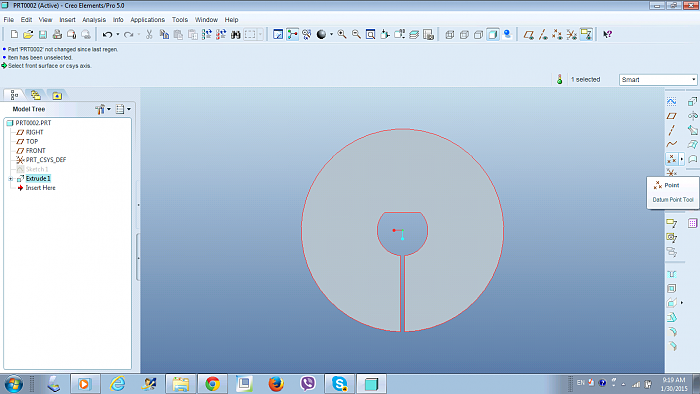Click the Refit model to screen icon
700x394 pixels.
(x=371, y=34)
